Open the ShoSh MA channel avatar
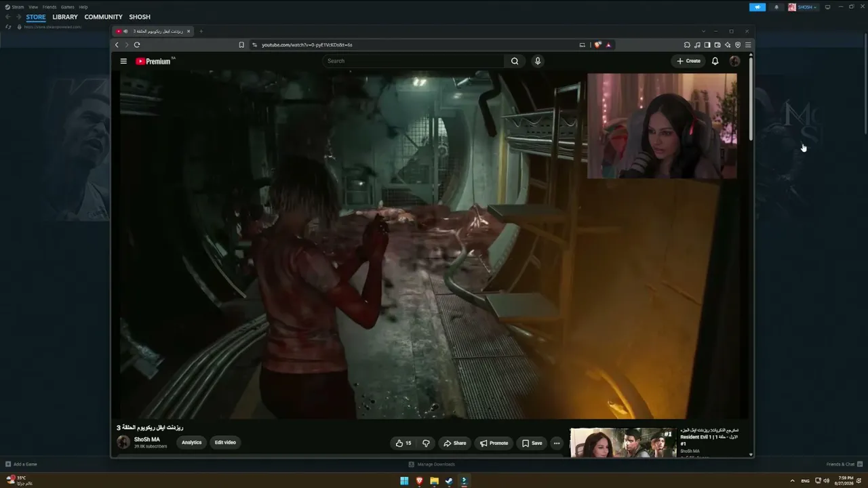The image size is (868, 488). coord(123,443)
